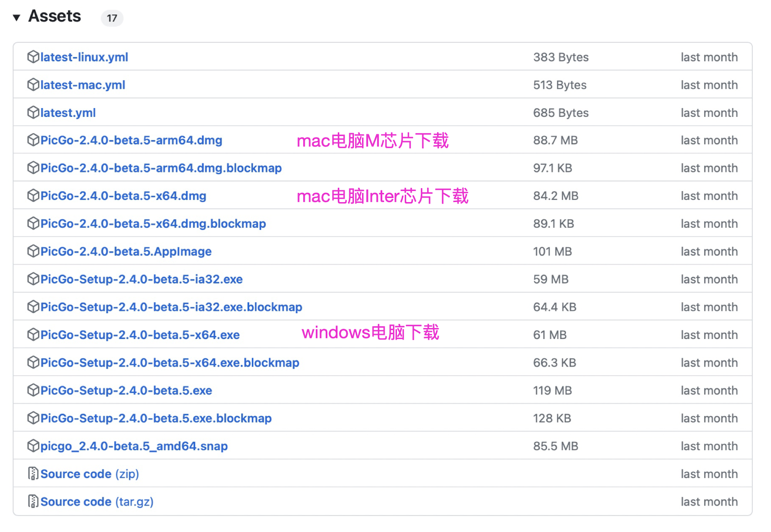Click archive icon beside Source code (tar.gz)
The width and height of the screenshot is (771, 532).
33,501
